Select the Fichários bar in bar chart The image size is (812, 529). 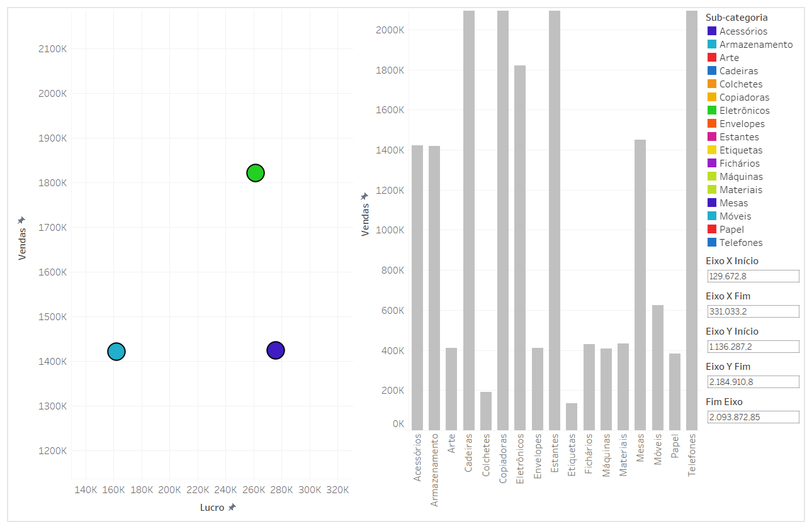tap(589, 387)
